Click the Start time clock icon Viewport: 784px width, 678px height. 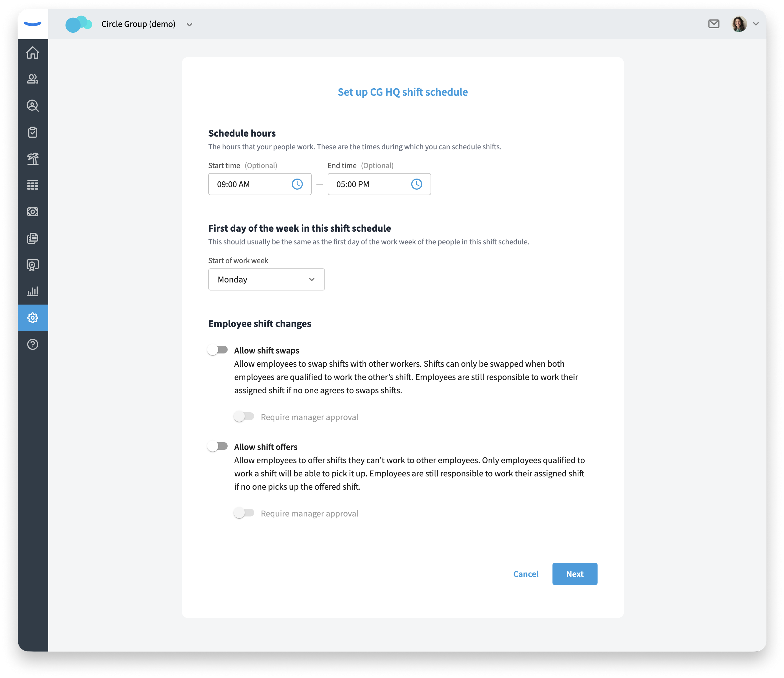[297, 184]
